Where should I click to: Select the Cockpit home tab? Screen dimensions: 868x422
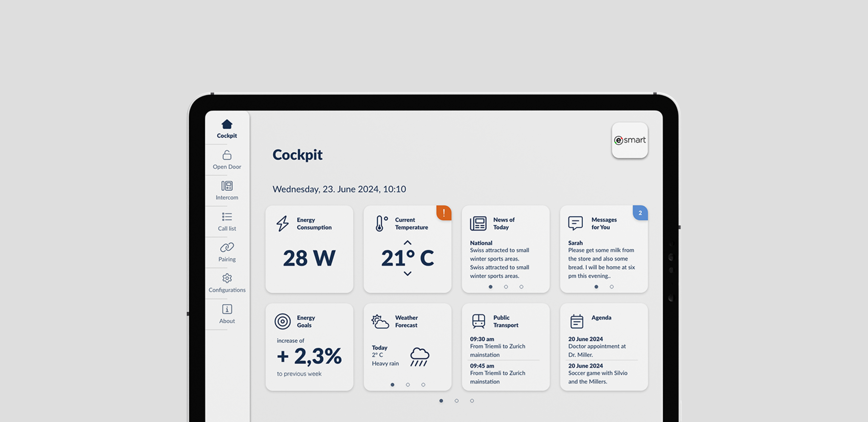pyautogui.click(x=227, y=129)
